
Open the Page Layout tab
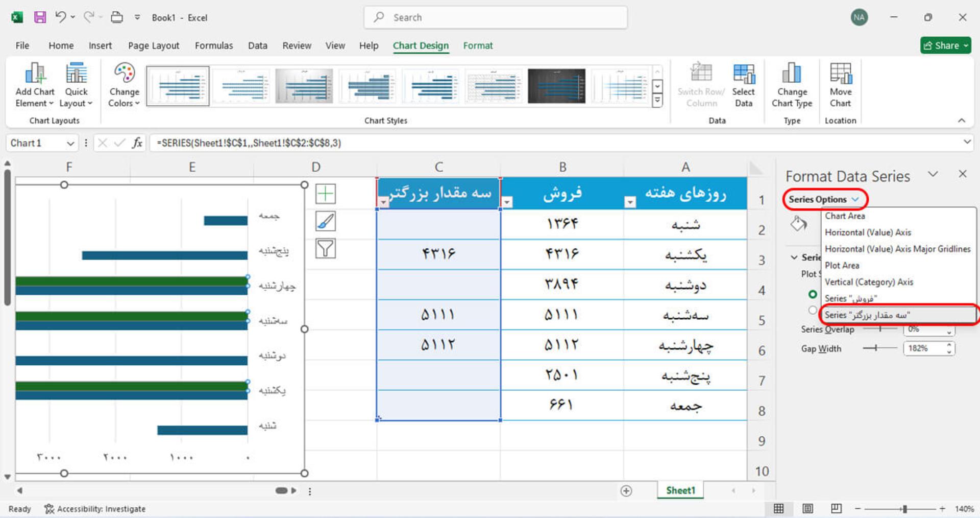(x=154, y=45)
